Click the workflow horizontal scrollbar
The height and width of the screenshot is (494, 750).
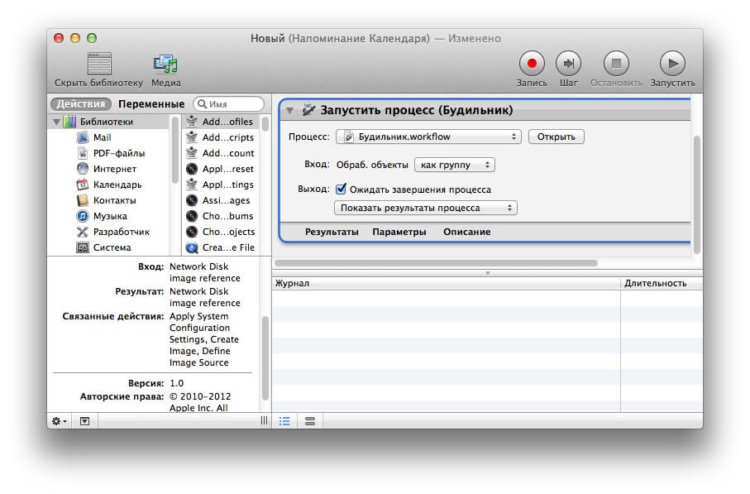[x=436, y=263]
